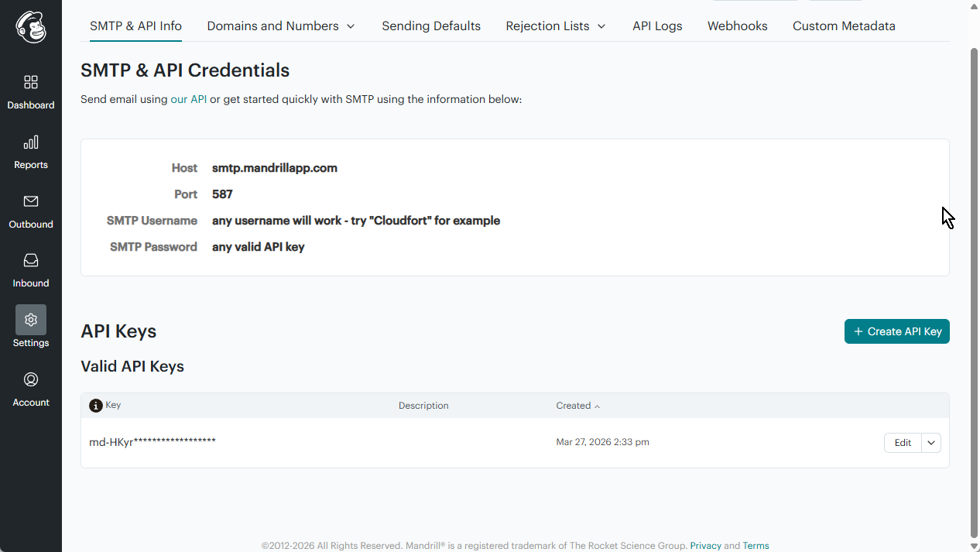Click the Key column info icon

point(96,406)
